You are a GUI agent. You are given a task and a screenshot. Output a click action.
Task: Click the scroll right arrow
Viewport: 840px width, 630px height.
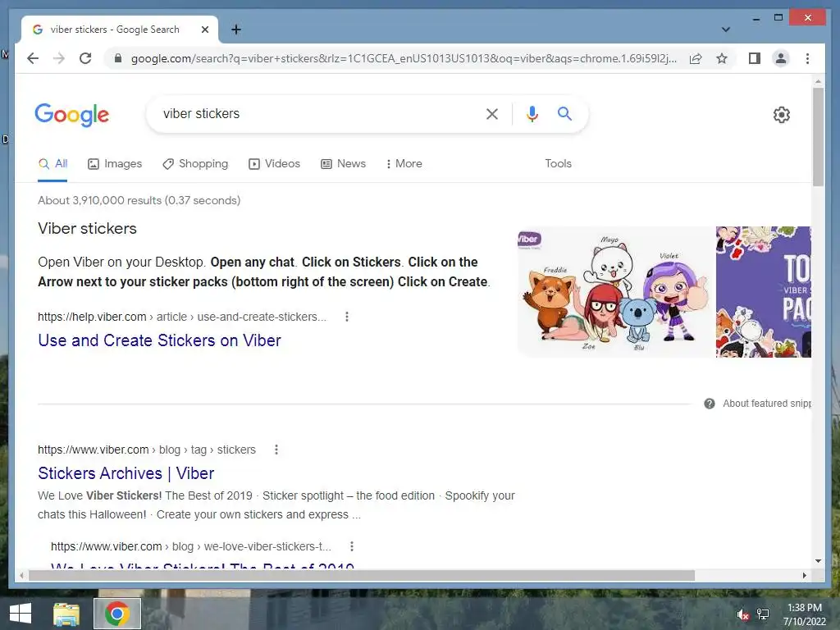coord(804,575)
